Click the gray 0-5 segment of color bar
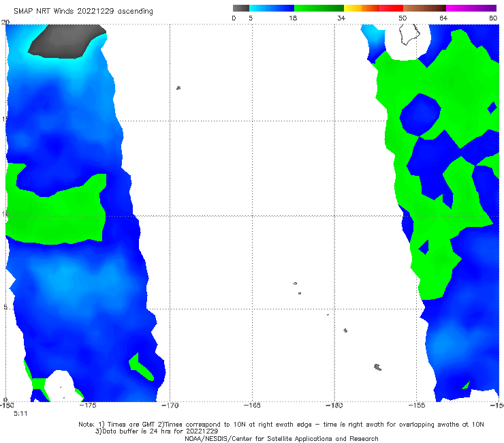Screen dimensions: 504x443 click(x=240, y=8)
